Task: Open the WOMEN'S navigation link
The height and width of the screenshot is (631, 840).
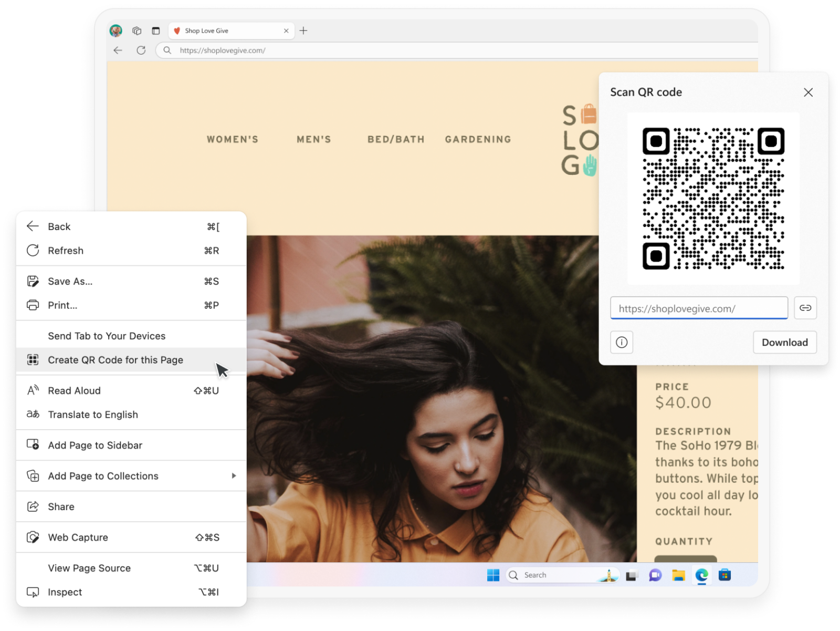Action: point(233,139)
